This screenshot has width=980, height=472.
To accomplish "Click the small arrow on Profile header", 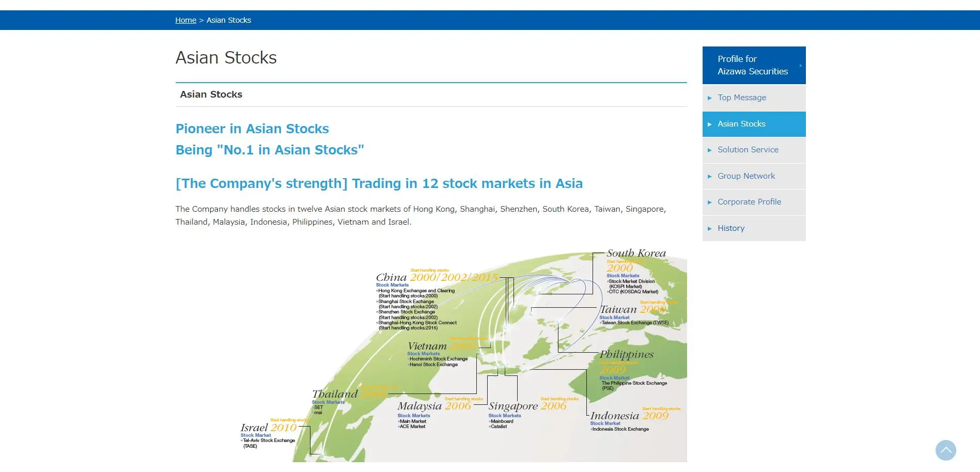I will [x=801, y=66].
